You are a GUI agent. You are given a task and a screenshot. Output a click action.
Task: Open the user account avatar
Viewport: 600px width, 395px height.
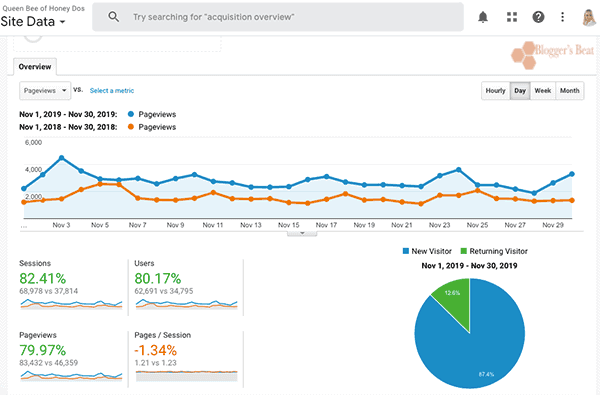point(589,18)
